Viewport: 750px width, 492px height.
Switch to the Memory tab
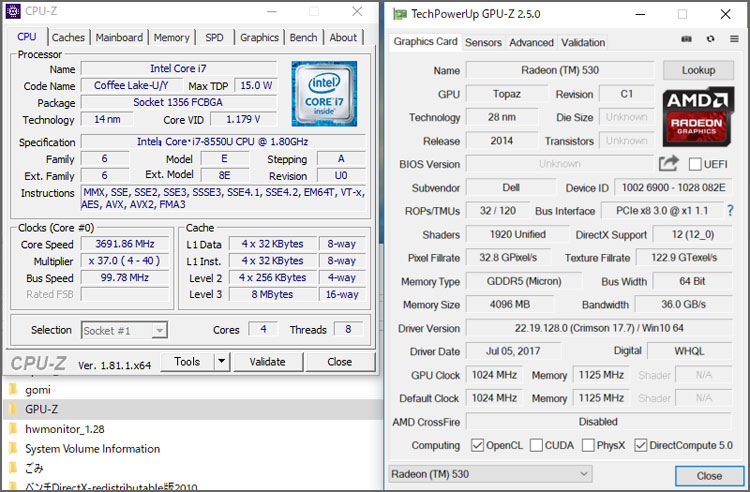point(172,37)
